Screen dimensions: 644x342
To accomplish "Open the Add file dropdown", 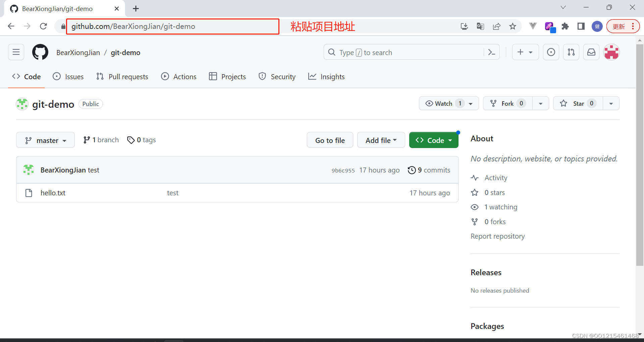I will (381, 140).
